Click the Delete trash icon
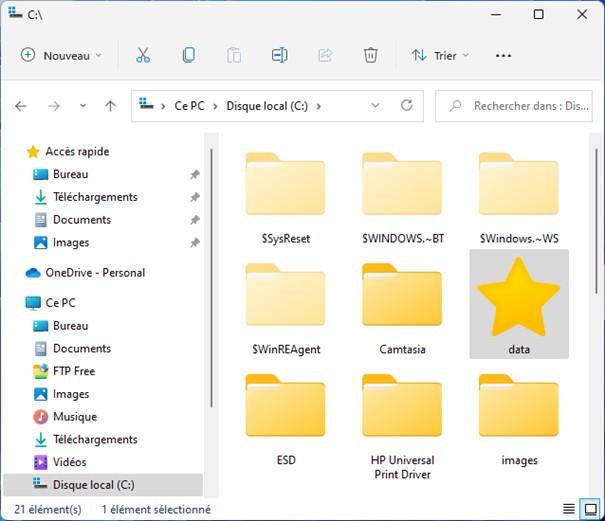This screenshot has width=605, height=521. click(370, 55)
